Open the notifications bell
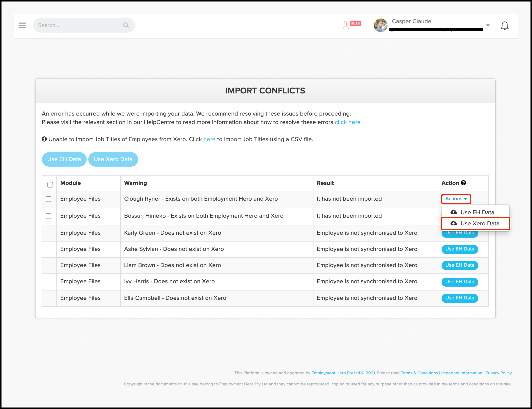The image size is (532, 409). click(505, 26)
